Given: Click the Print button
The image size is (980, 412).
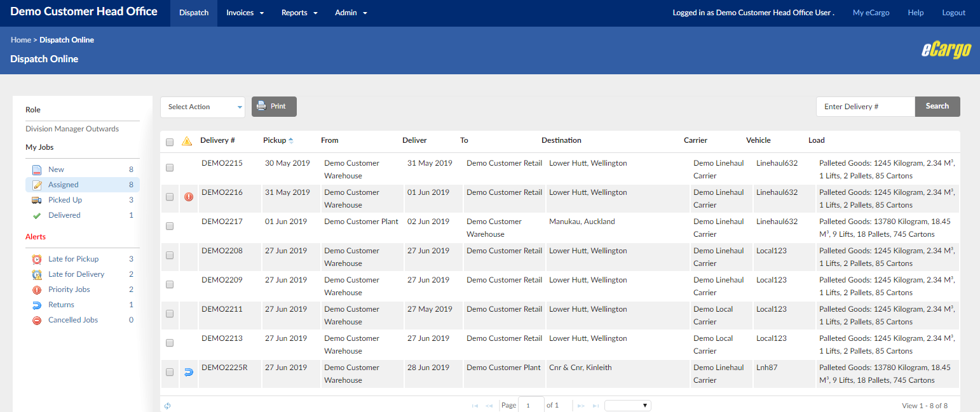Looking at the screenshot, I should point(274,107).
